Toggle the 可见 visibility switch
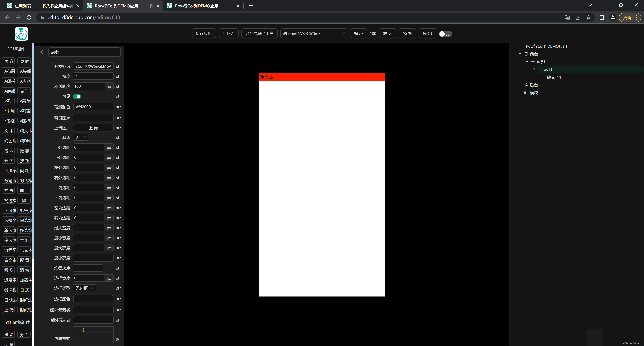Viewport: 644px width, 346px height. 77,96
